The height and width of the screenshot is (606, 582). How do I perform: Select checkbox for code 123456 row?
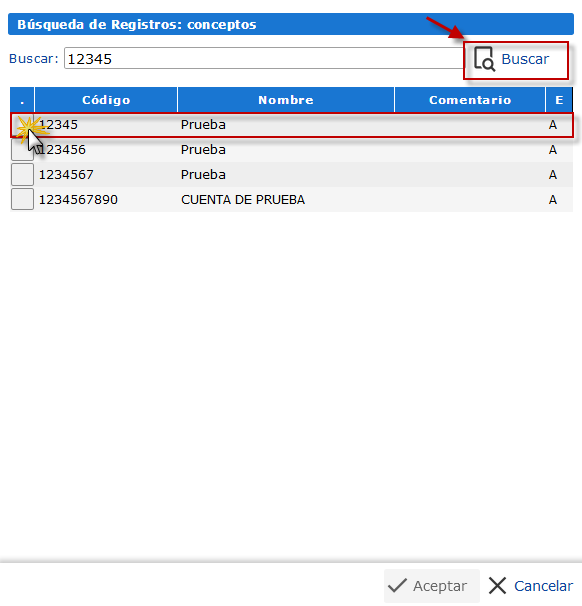[22, 150]
